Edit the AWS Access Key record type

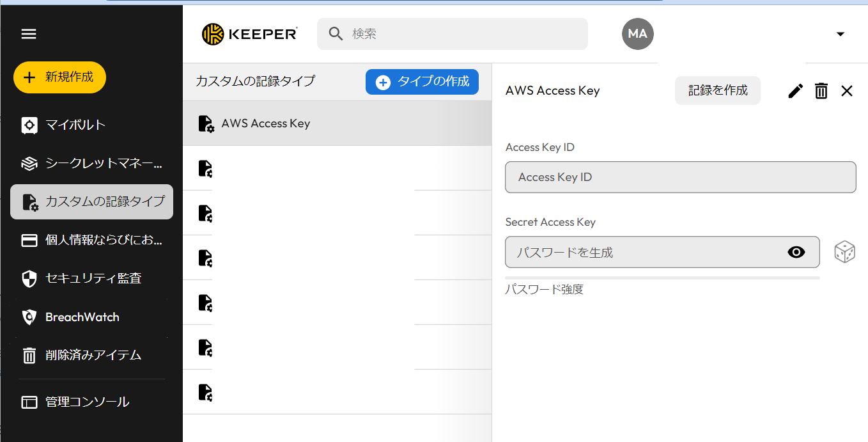pos(794,91)
